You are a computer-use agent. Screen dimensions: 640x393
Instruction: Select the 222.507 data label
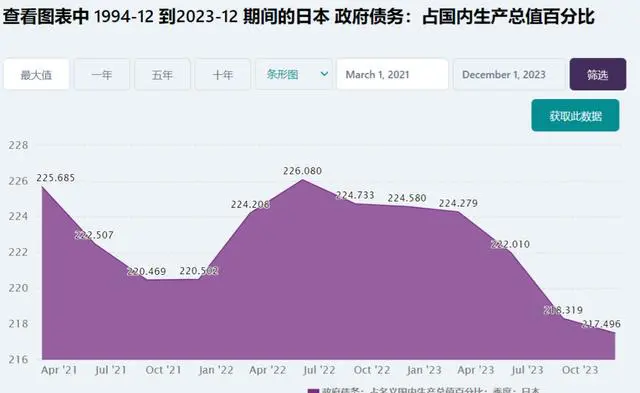point(94,235)
